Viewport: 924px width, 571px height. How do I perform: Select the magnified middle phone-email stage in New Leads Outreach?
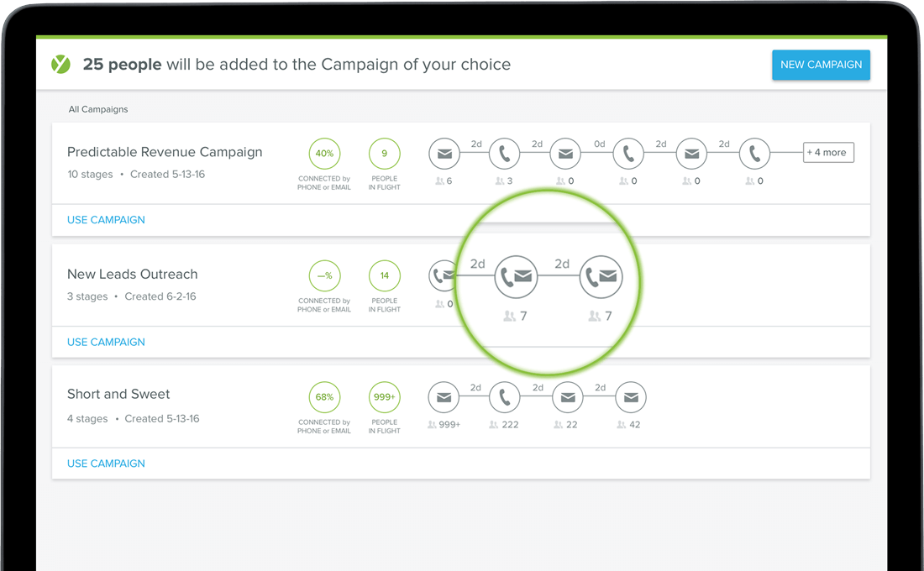point(517,276)
